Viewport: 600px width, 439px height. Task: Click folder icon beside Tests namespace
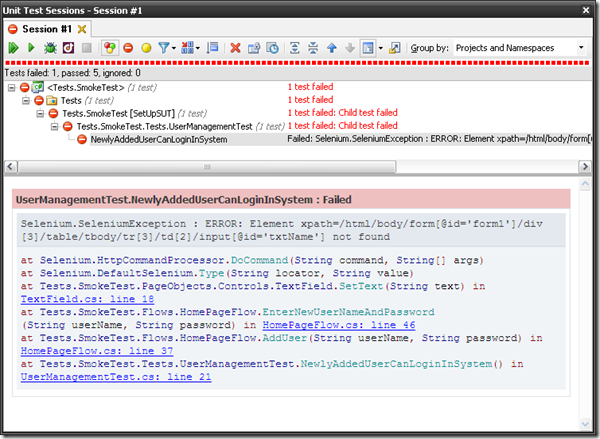52,101
